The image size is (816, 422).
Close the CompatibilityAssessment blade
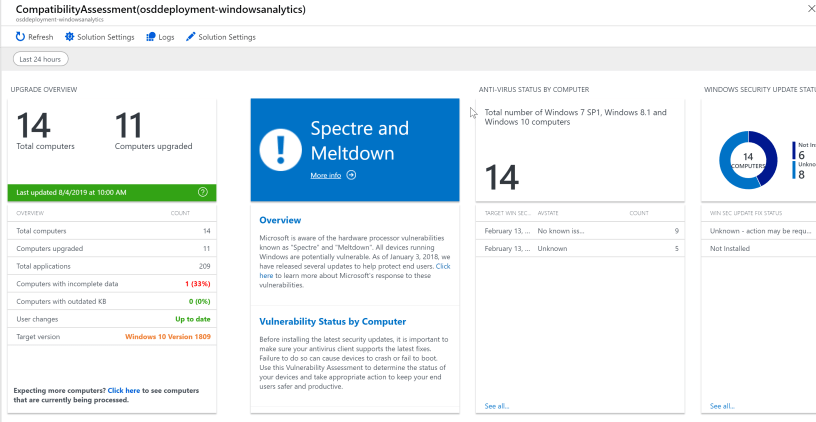[x=809, y=8]
